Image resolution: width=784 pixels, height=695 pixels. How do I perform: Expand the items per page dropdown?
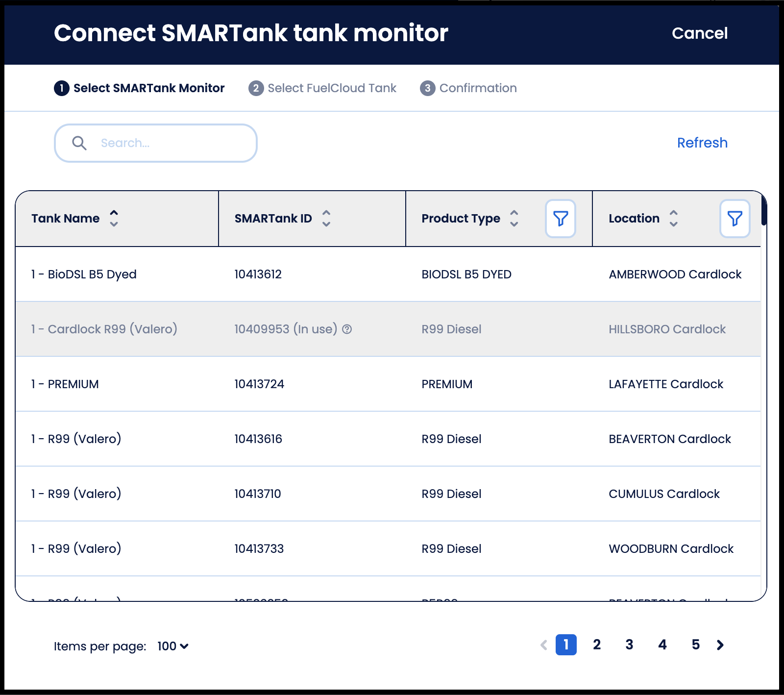coord(173,646)
